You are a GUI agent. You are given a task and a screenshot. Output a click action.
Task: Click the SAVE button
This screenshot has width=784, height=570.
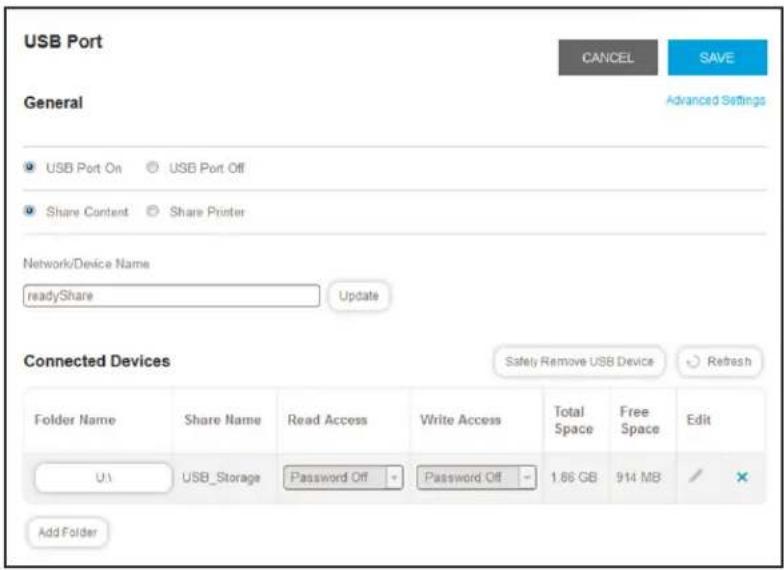click(717, 58)
